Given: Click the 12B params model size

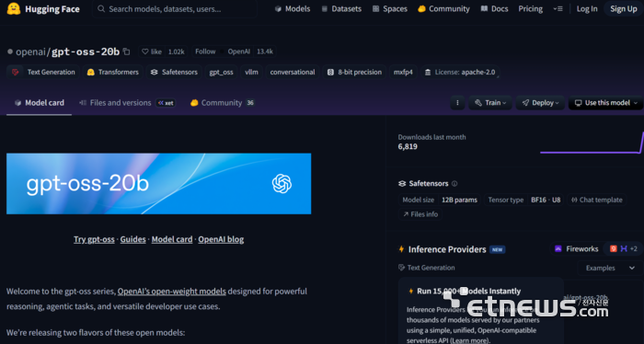Looking at the screenshot, I should point(459,200).
